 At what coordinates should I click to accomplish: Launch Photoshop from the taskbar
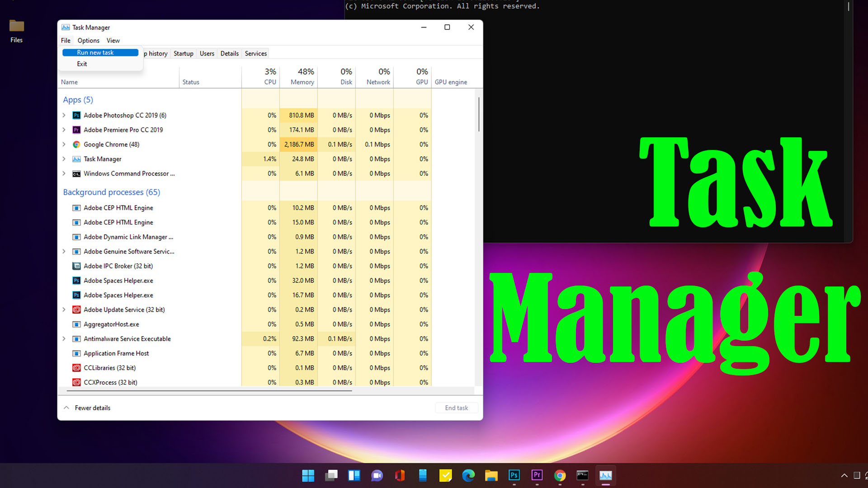514,475
